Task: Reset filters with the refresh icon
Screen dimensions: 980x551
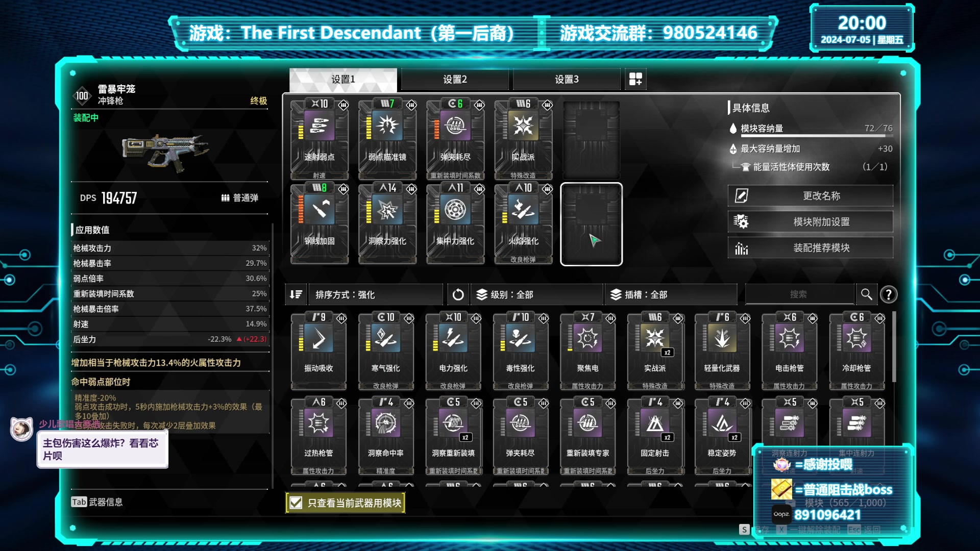Action: [458, 294]
